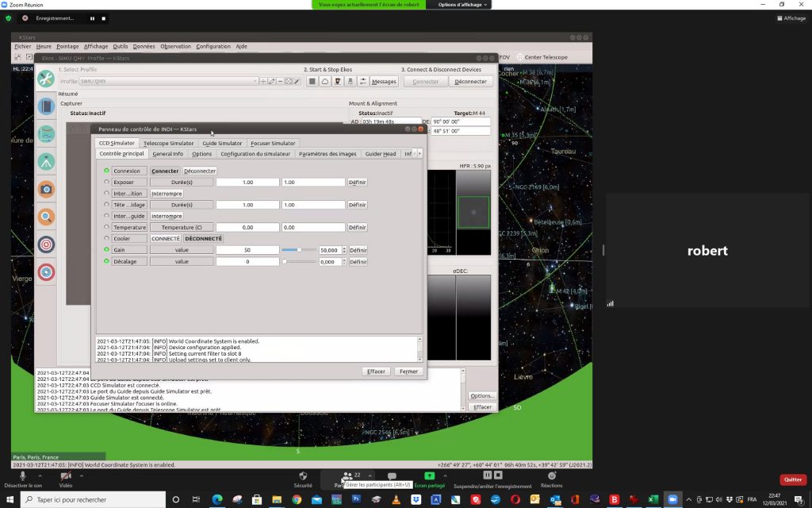Screen dimensions: 812x508
Task: Open Zoom Sécurité shield icon
Action: pyautogui.click(x=303, y=476)
